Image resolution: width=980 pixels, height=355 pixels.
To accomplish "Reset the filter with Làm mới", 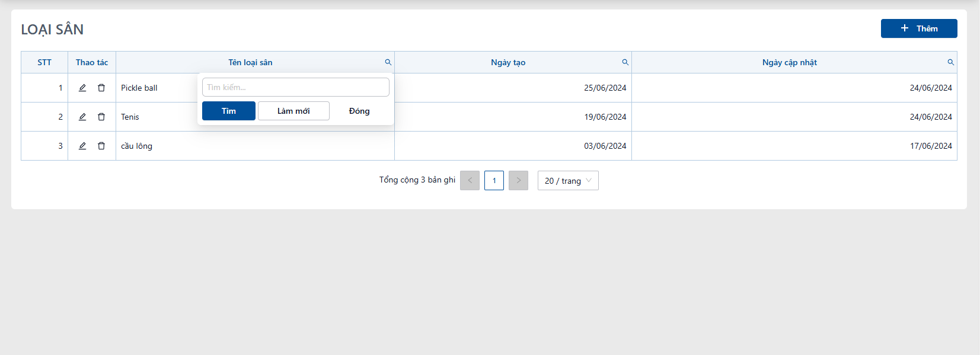I will tap(293, 111).
